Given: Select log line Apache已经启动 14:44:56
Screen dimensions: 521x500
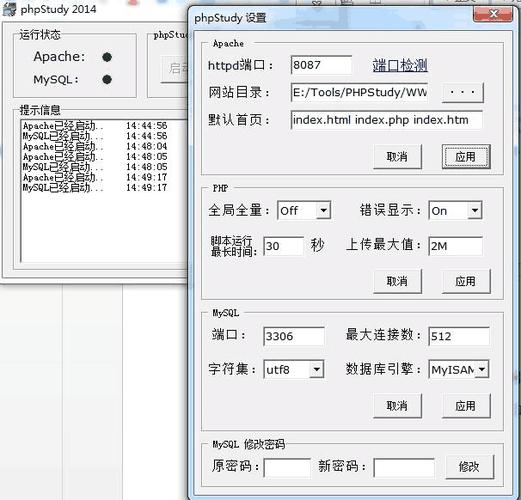Looking at the screenshot, I should [95, 126].
